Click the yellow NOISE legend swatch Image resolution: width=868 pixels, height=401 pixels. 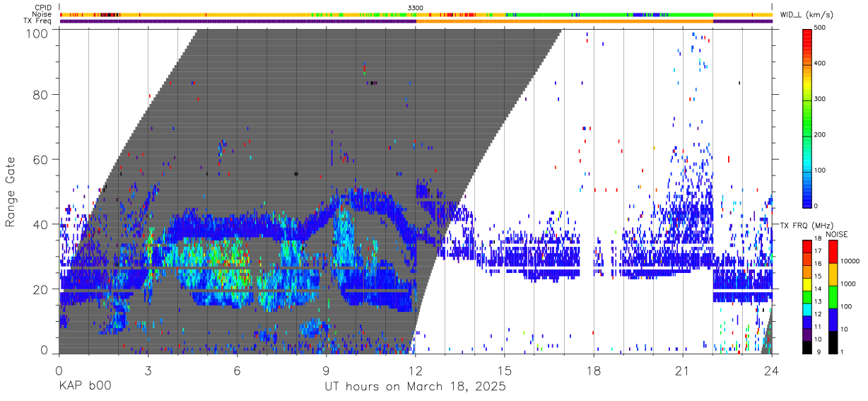tap(833, 274)
